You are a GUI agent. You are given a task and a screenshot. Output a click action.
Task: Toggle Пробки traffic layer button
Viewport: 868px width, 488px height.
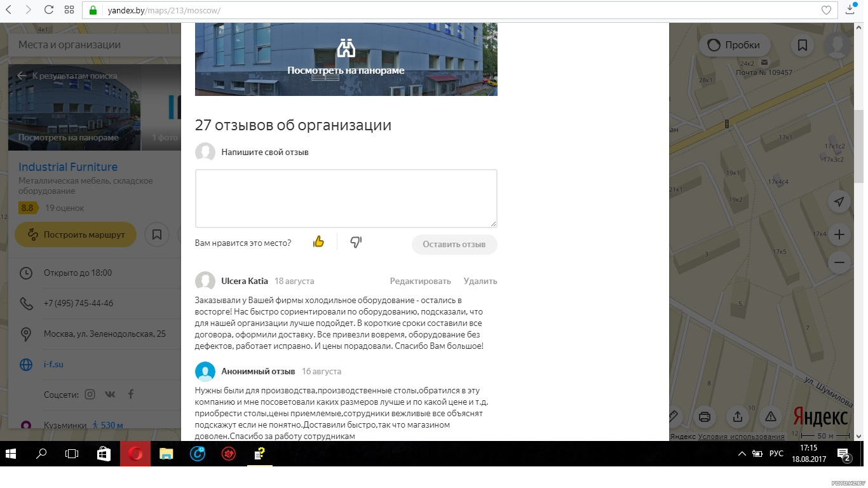click(x=735, y=45)
